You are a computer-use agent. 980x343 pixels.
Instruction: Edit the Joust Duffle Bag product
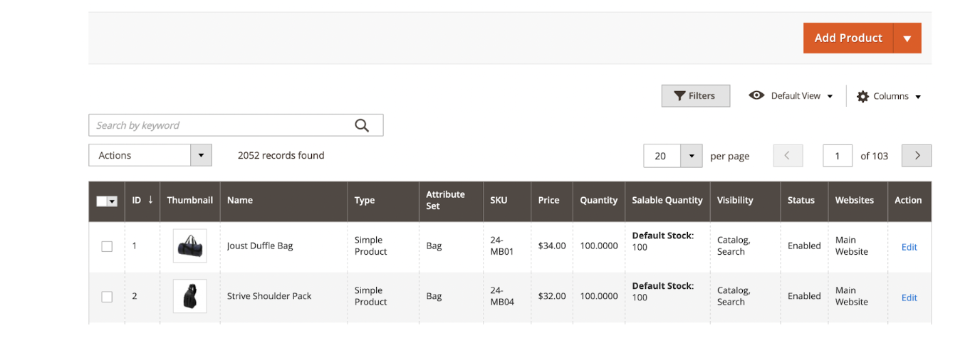909,247
